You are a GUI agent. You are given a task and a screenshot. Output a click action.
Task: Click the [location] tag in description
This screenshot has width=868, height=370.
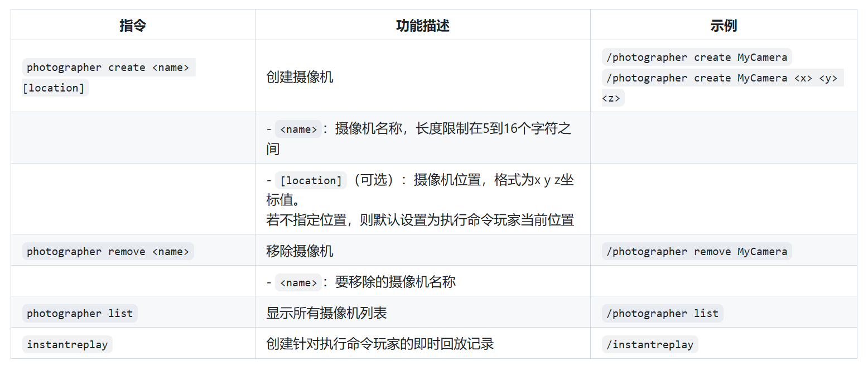(311, 181)
